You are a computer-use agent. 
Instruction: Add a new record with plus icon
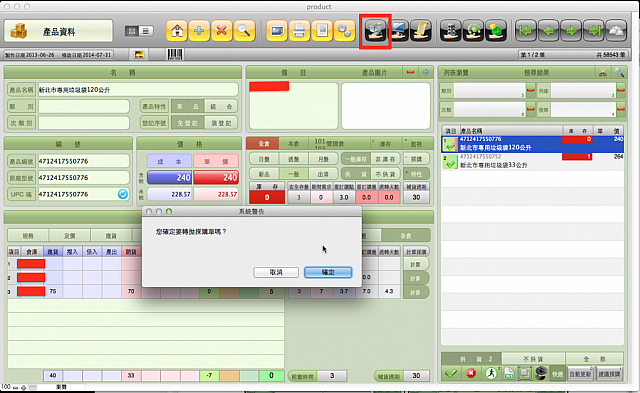pyautogui.click(x=199, y=31)
